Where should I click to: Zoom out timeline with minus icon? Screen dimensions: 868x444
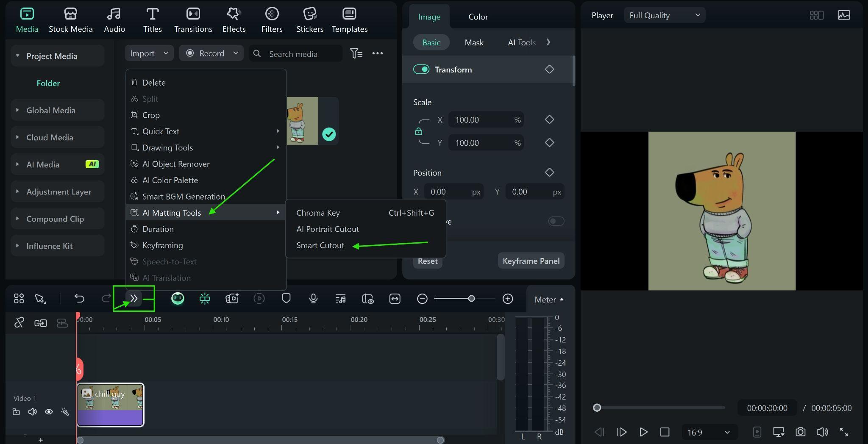pos(422,299)
